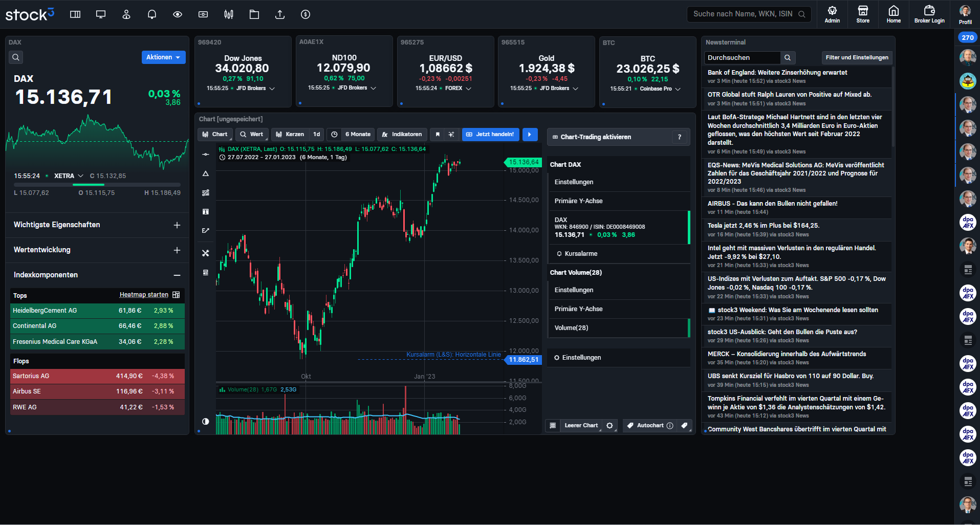Open the crossed tools settings icon in chart sidebar

[x=206, y=253]
